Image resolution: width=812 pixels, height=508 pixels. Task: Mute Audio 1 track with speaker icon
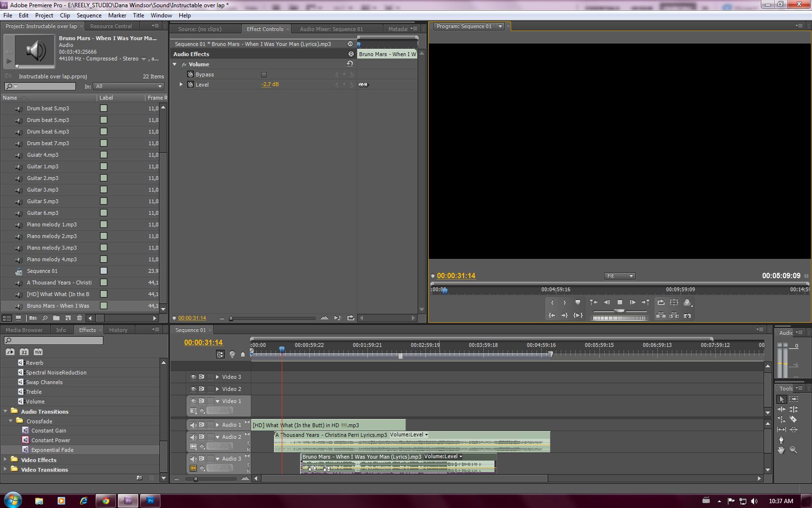193,425
